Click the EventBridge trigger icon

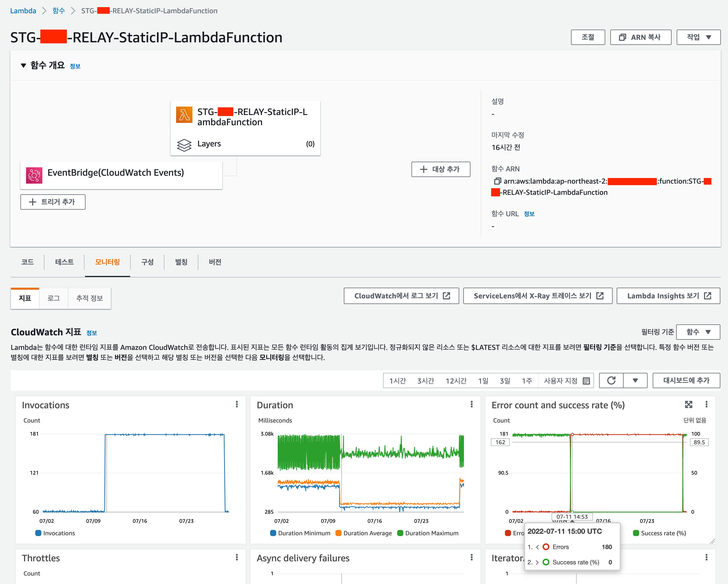(34, 175)
